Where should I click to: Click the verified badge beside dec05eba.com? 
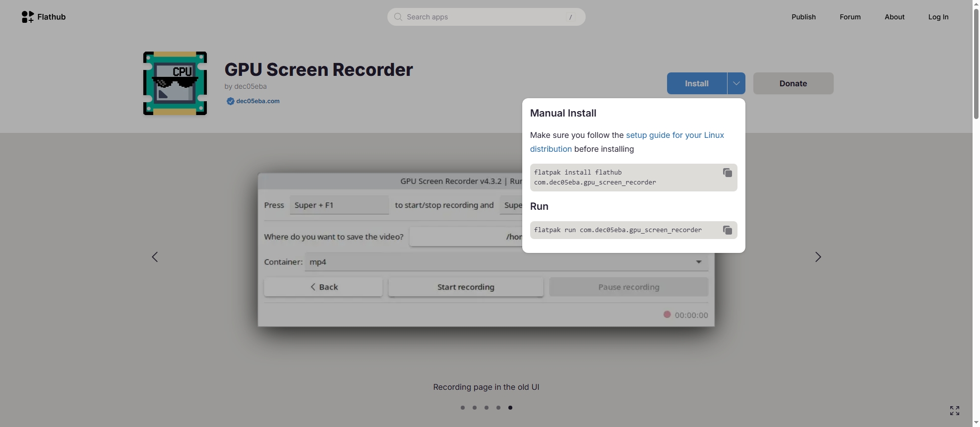(x=230, y=101)
